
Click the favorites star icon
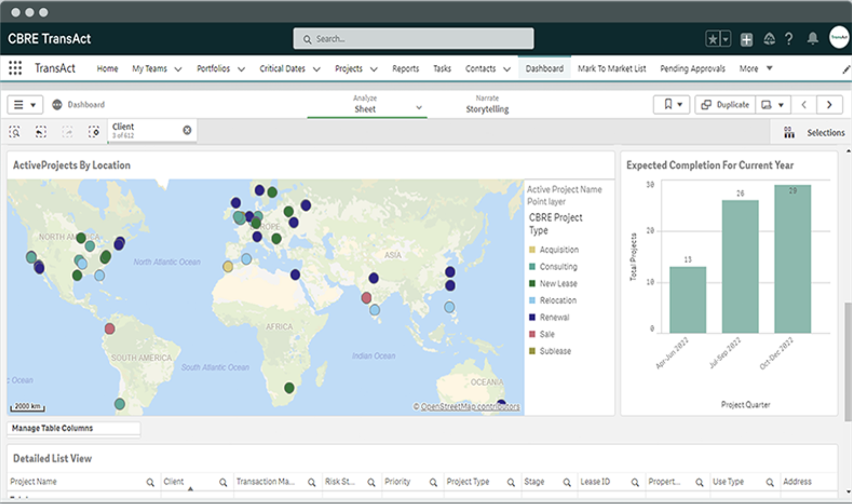713,39
